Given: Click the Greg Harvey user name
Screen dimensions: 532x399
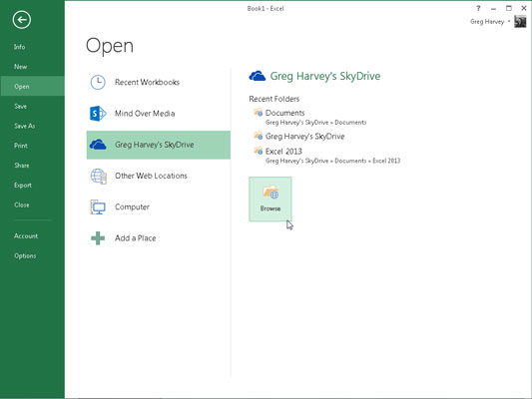Looking at the screenshot, I should click(x=487, y=21).
